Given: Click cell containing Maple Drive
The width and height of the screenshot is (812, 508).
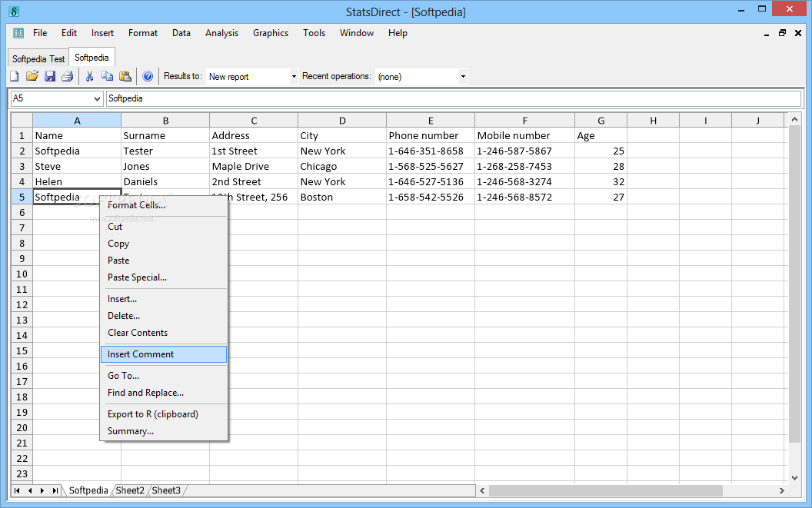Looking at the screenshot, I should (x=254, y=166).
